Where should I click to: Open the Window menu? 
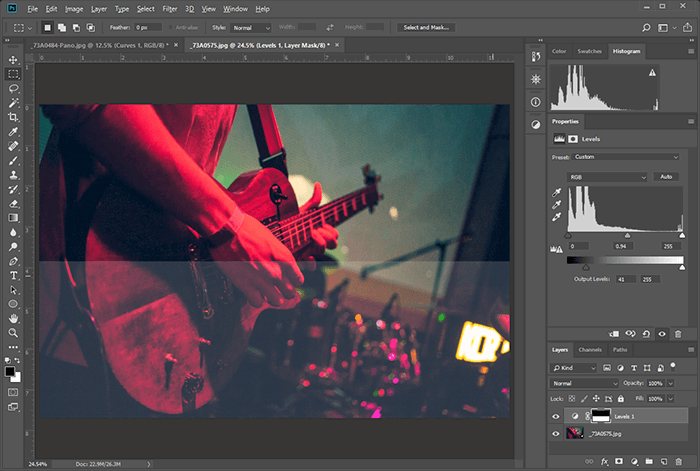pyautogui.click(x=235, y=9)
